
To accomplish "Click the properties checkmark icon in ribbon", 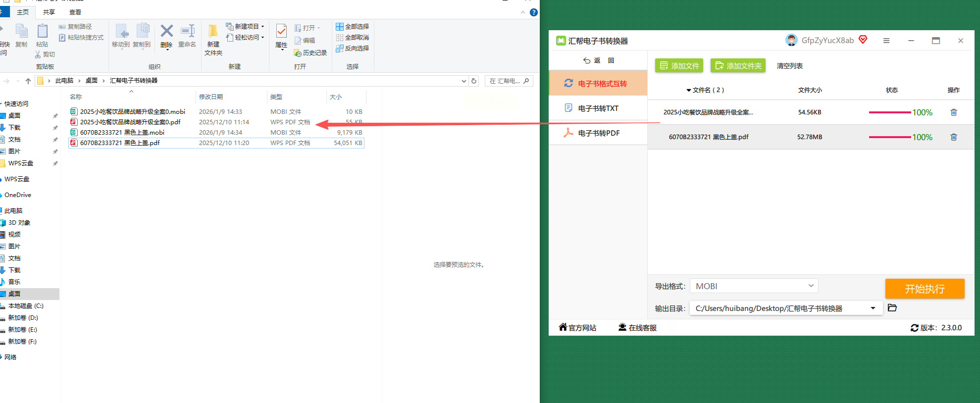I will pyautogui.click(x=281, y=31).
